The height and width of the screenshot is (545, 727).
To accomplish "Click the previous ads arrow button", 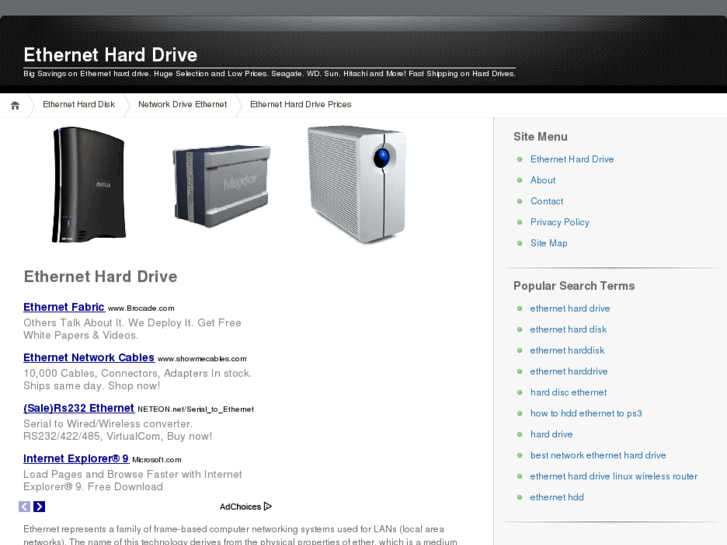I will [x=25, y=507].
